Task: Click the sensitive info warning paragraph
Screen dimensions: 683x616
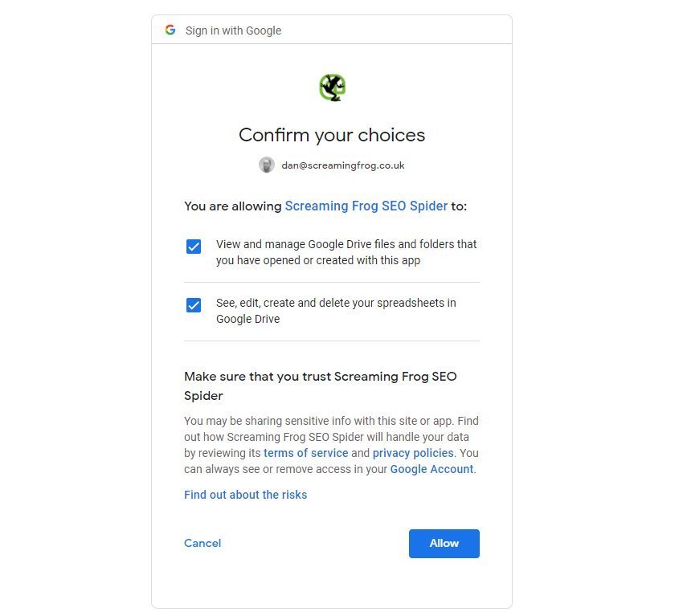Action: click(331, 437)
